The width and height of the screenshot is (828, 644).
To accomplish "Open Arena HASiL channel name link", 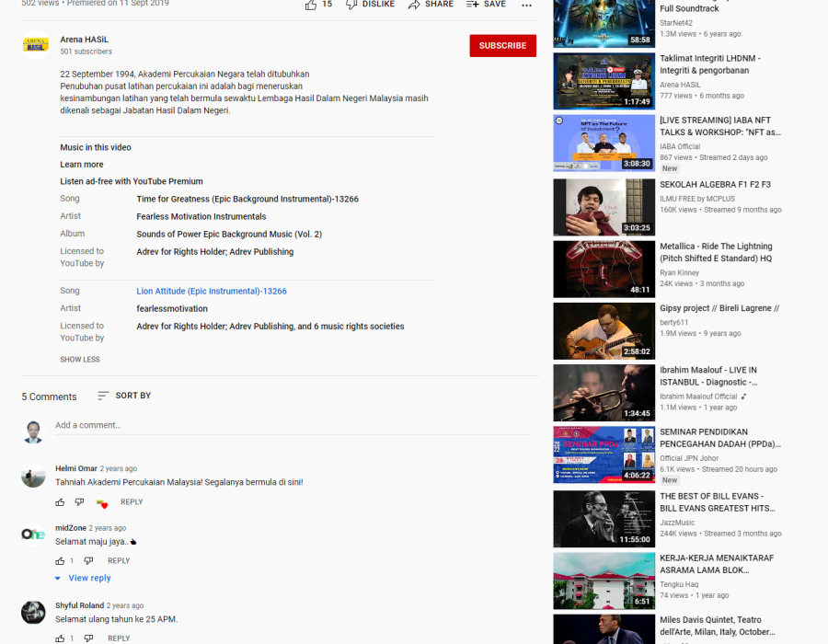I will [84, 40].
